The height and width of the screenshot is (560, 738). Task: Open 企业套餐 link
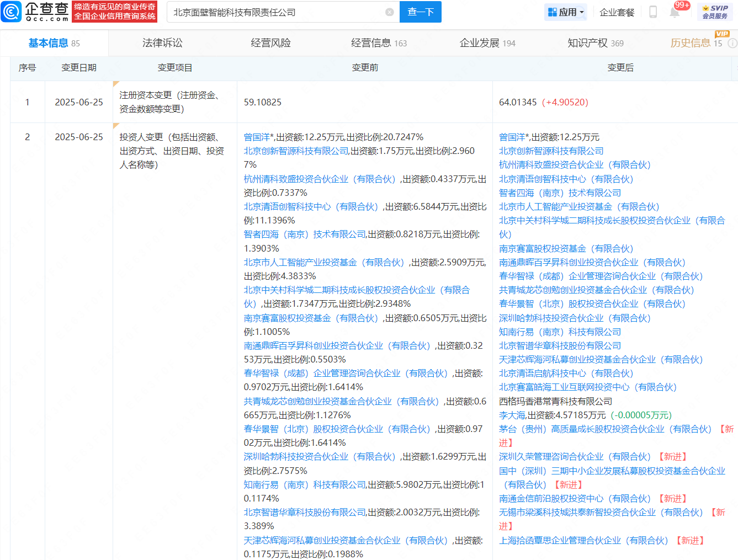(617, 12)
